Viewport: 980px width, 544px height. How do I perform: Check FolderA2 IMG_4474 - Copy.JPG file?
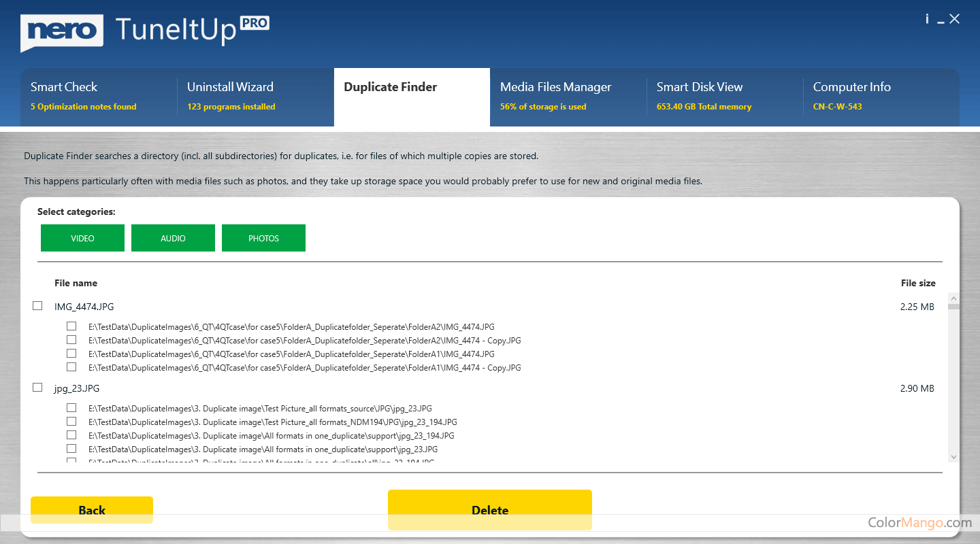[x=71, y=340]
